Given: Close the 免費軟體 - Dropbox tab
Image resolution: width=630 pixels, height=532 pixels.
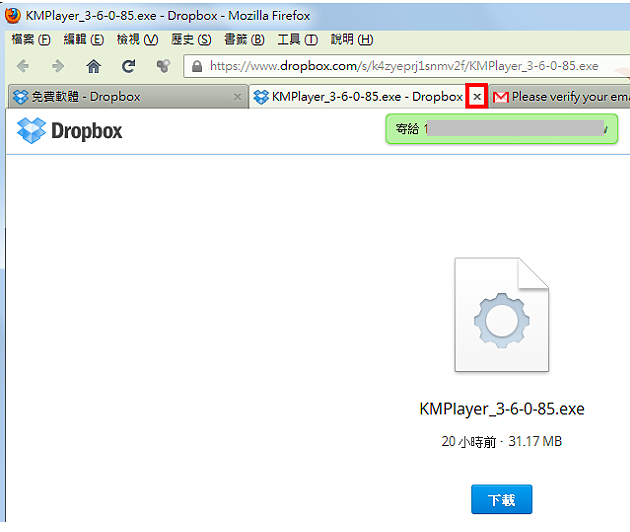Looking at the screenshot, I should point(237,97).
